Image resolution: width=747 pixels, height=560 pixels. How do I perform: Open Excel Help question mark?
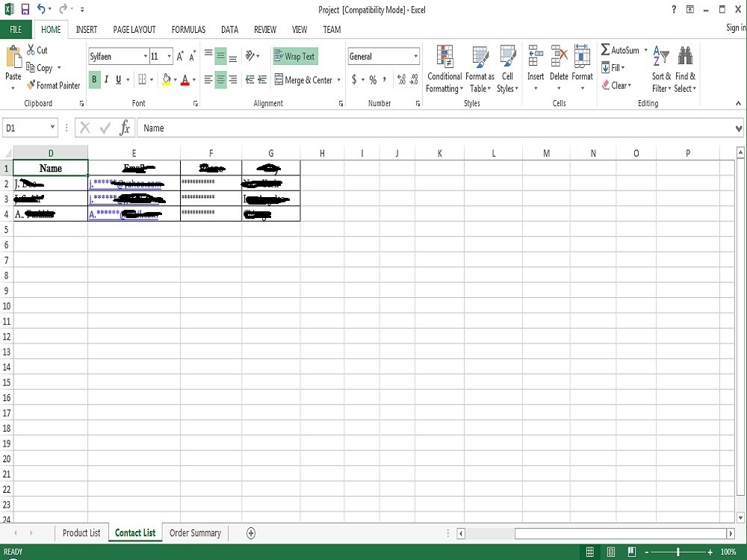pyautogui.click(x=674, y=10)
